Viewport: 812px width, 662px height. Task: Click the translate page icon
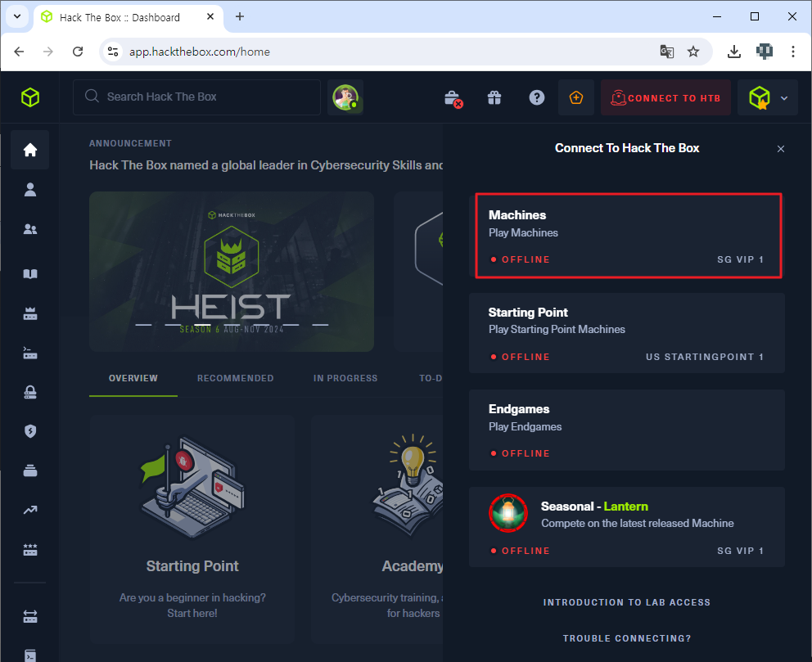click(x=666, y=52)
